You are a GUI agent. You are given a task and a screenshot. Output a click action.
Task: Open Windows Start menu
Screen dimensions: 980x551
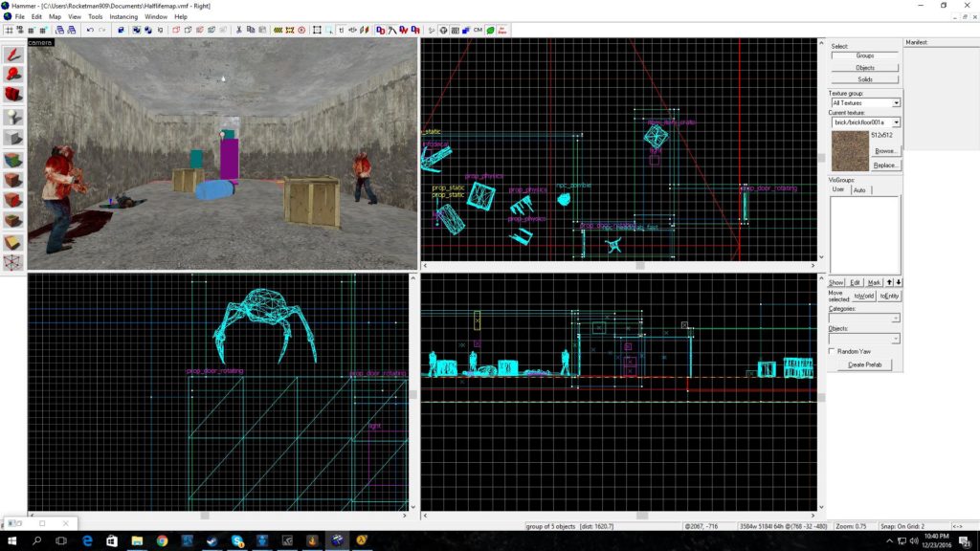pos(11,541)
